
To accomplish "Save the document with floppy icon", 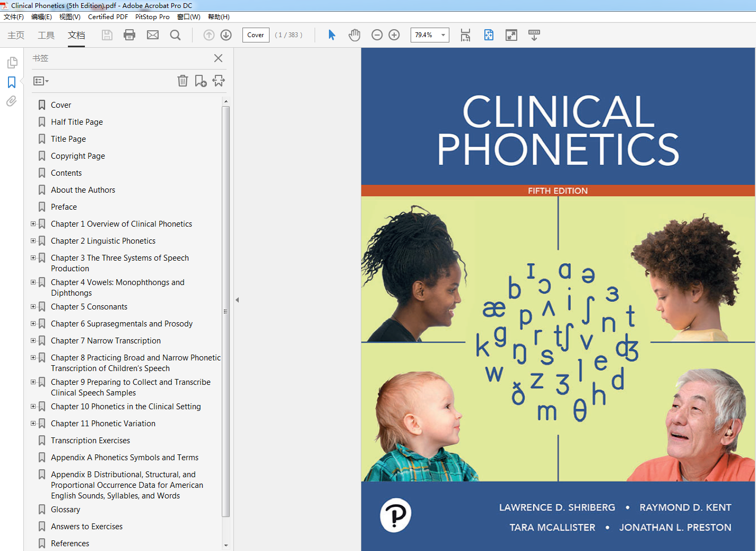I will pyautogui.click(x=107, y=35).
